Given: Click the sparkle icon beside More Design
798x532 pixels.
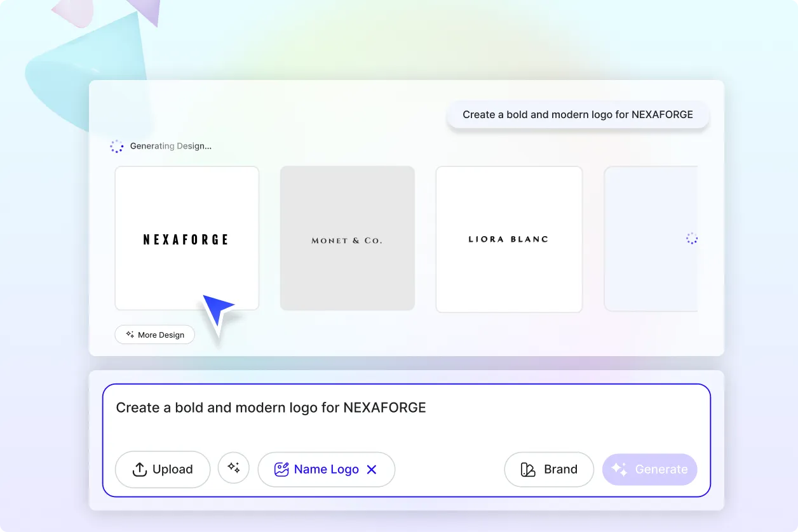Looking at the screenshot, I should tap(130, 335).
